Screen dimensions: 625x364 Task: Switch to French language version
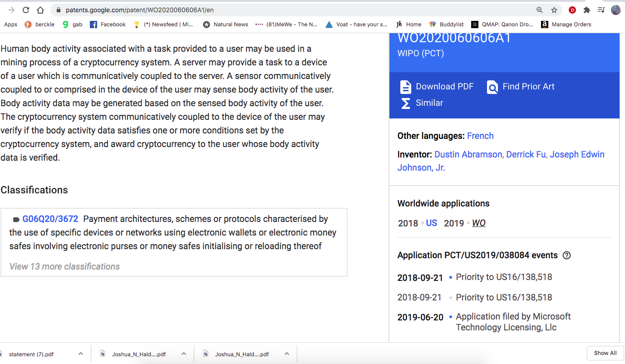click(x=480, y=136)
